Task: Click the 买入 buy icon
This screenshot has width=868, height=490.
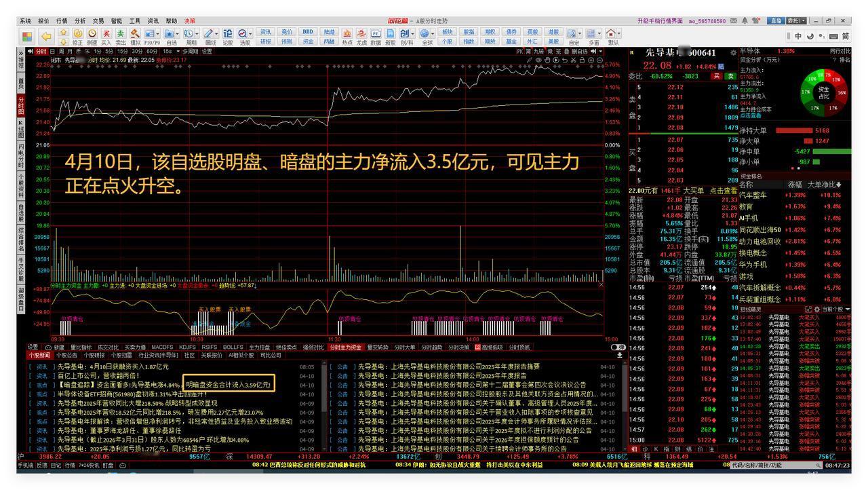Action: tap(106, 33)
